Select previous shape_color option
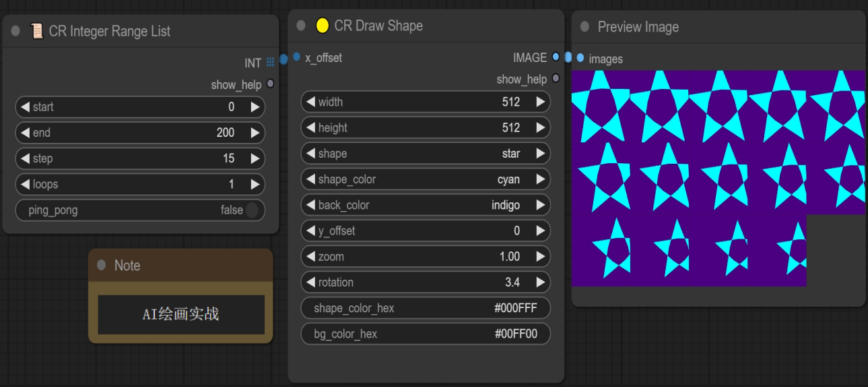Image resolution: width=868 pixels, height=387 pixels. [311, 179]
